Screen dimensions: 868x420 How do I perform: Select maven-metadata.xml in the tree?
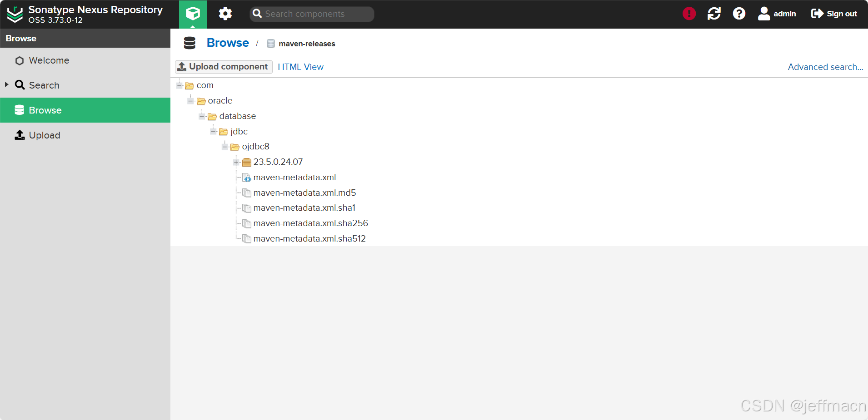pos(294,178)
